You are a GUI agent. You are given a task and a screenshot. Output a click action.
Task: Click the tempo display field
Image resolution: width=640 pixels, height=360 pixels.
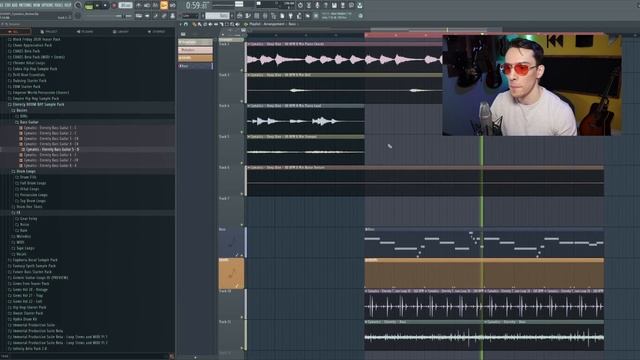pos(125,6)
